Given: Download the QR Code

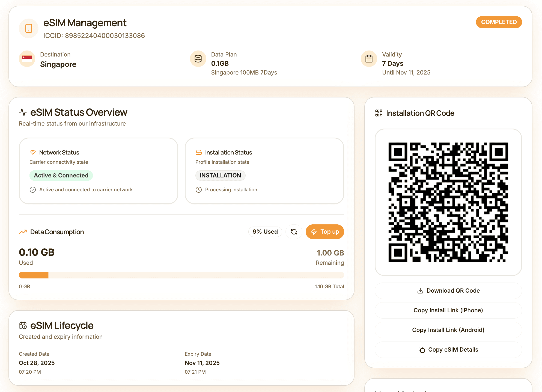Looking at the screenshot, I should point(448,291).
